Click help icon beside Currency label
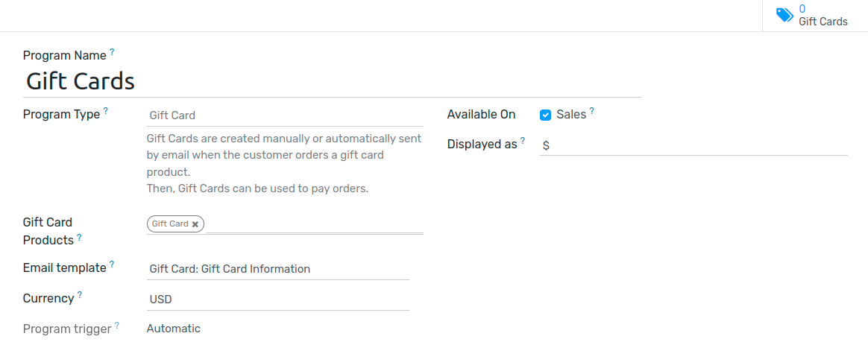Screen dimensions: 868x342 coord(80,294)
